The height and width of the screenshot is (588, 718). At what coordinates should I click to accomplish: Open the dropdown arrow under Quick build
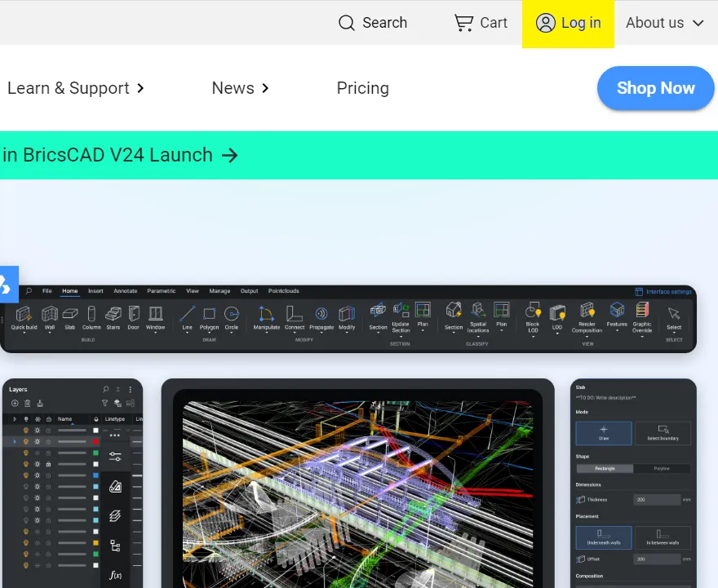[x=24, y=333]
